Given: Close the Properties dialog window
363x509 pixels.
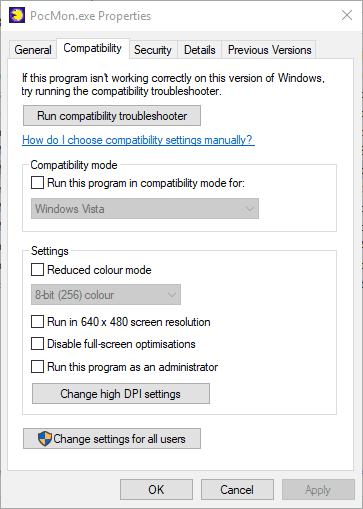Looking at the screenshot, I should point(347,15).
